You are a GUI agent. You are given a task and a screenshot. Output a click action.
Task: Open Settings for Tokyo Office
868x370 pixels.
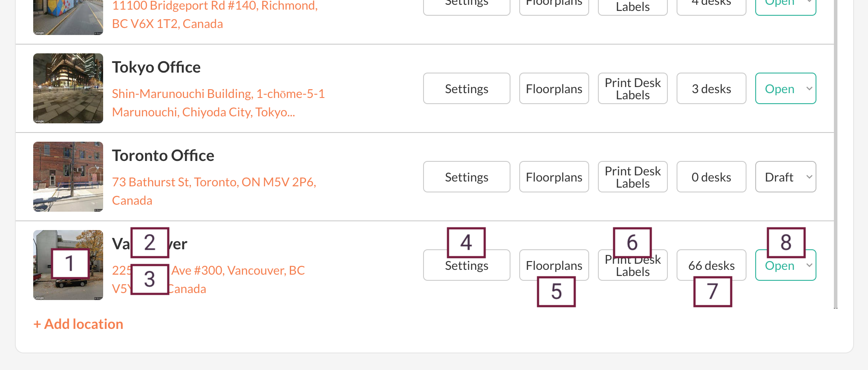tap(466, 88)
